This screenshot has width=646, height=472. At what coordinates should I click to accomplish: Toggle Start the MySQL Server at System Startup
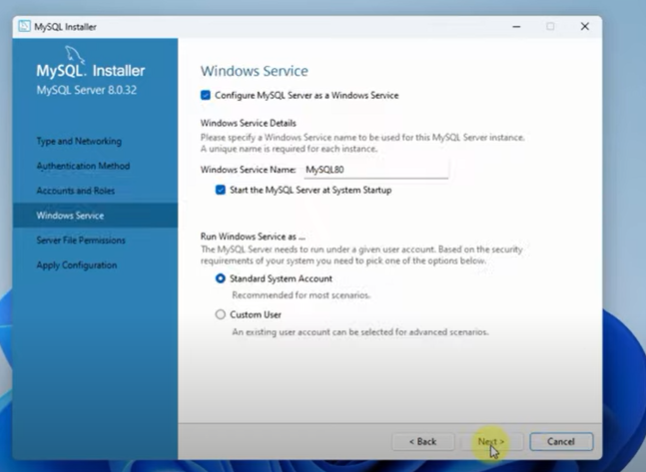220,190
